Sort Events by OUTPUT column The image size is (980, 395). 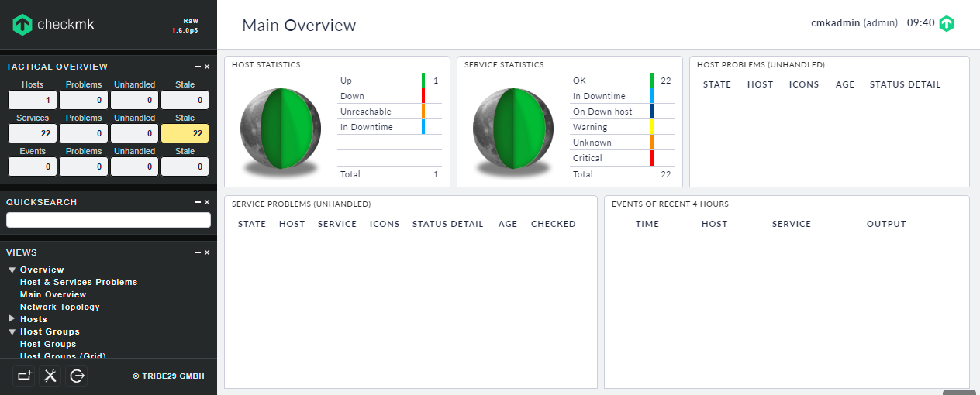(x=886, y=224)
